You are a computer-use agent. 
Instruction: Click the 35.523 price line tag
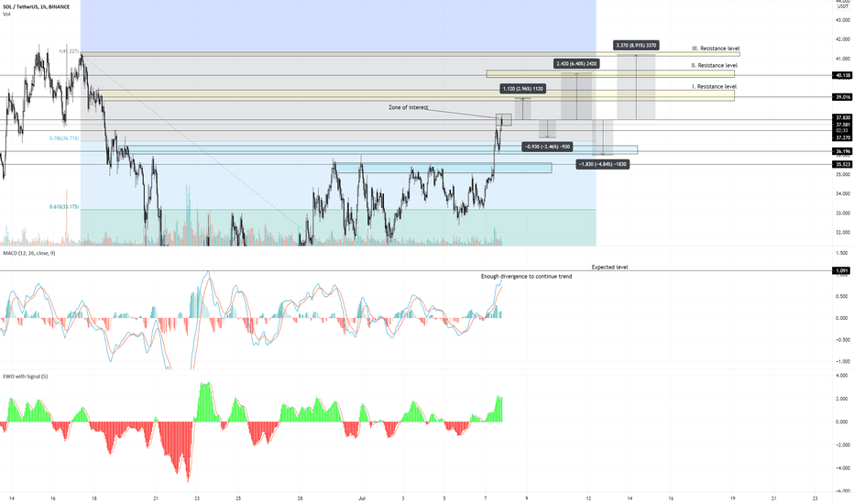pyautogui.click(x=843, y=165)
